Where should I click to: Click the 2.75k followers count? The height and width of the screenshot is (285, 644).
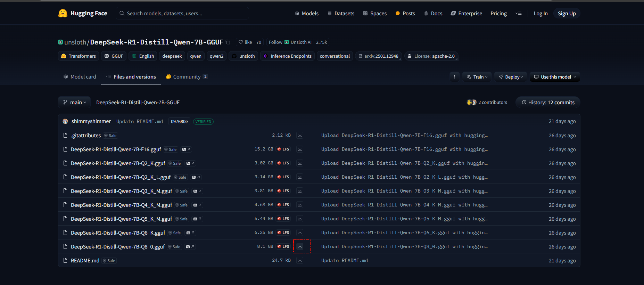pos(321,42)
